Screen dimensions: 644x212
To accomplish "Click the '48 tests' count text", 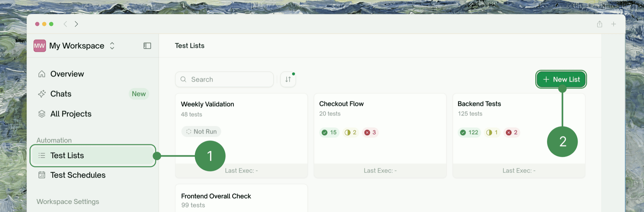I will tap(192, 114).
